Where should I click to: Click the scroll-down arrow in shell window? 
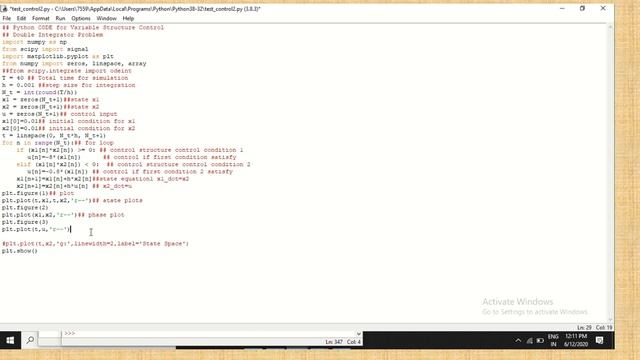pyautogui.click(x=358, y=333)
